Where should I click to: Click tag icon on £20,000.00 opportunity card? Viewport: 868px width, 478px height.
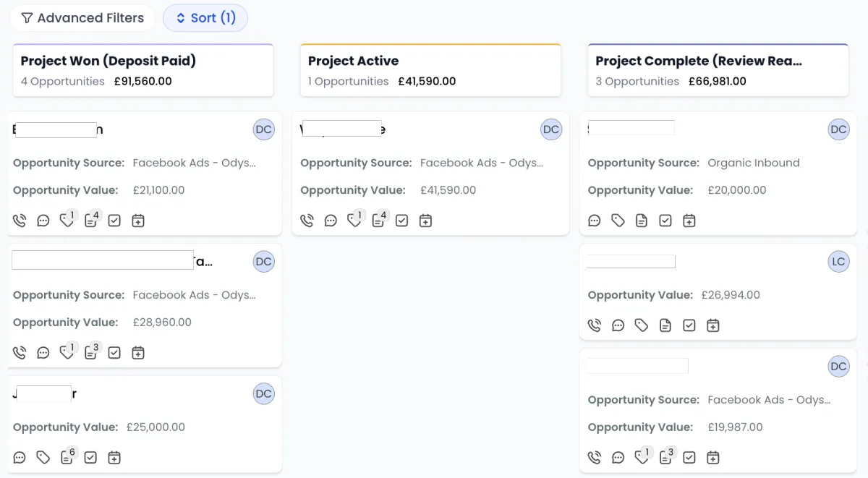pos(618,221)
